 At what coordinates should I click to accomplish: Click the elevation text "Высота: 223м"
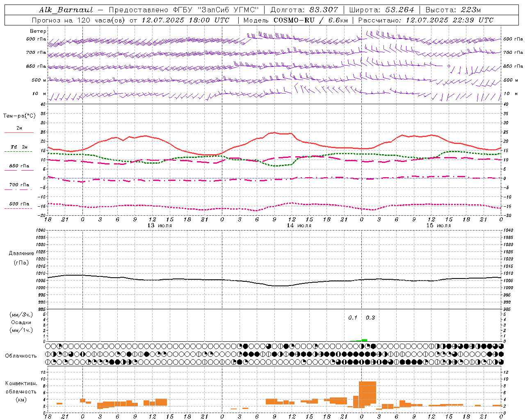point(453,10)
